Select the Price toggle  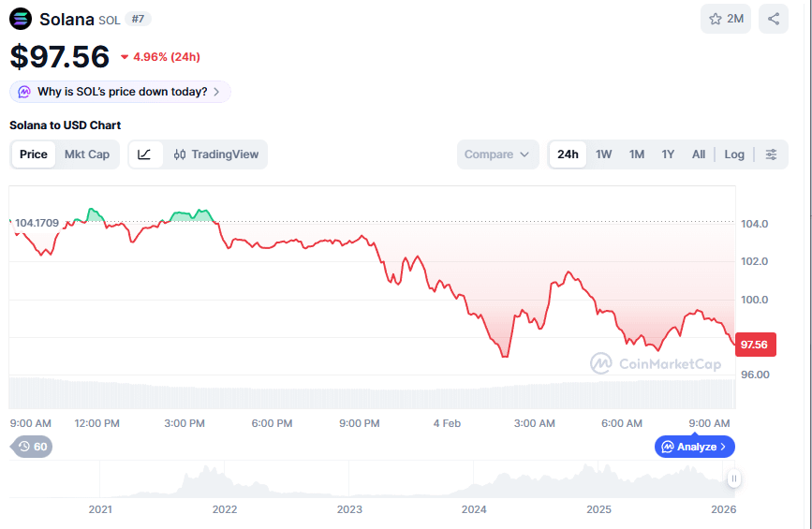pos(34,154)
